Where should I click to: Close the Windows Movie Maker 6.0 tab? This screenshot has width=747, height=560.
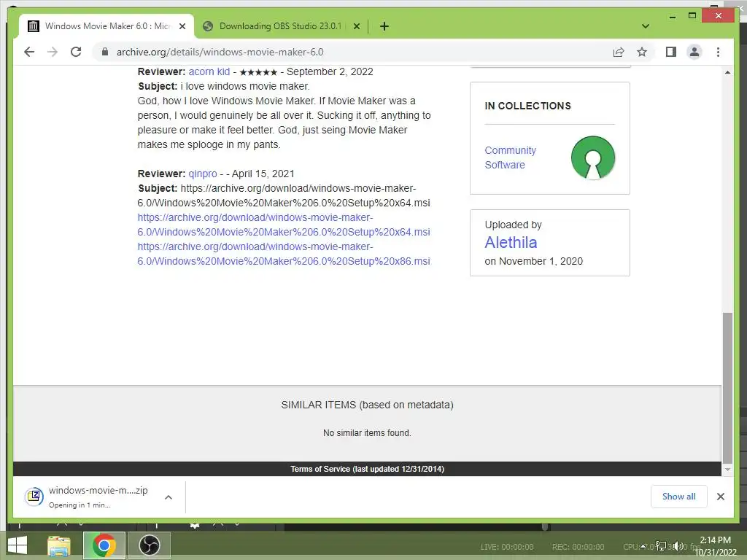tap(182, 26)
